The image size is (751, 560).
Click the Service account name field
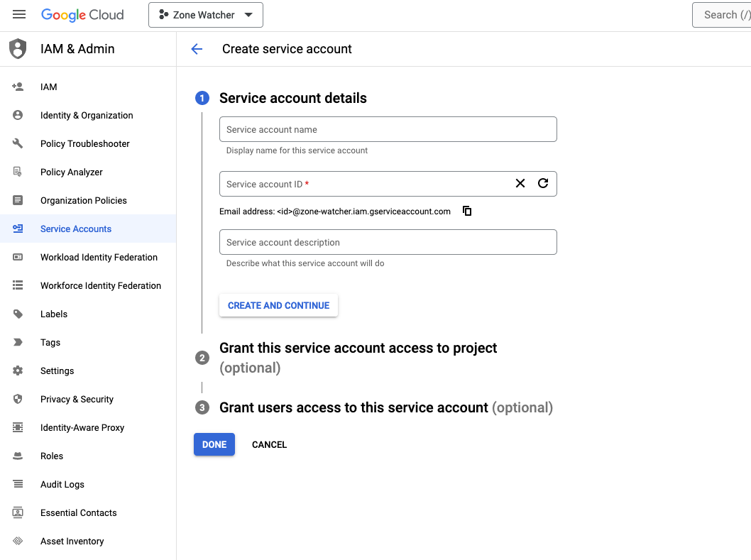pyautogui.click(x=388, y=129)
